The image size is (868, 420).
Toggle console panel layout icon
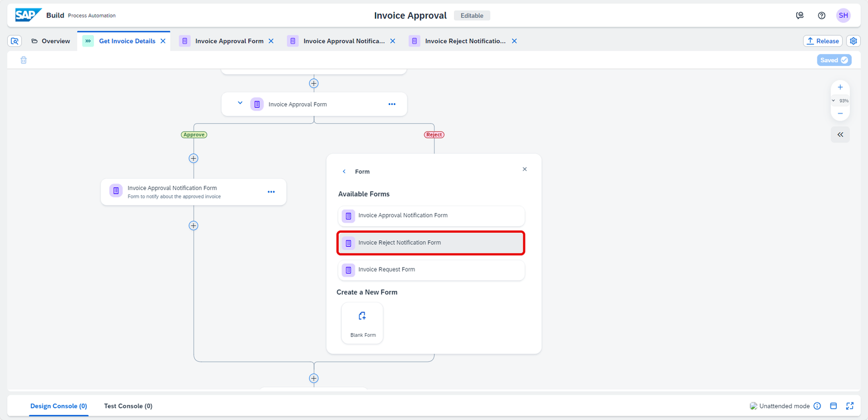pyautogui.click(x=834, y=406)
